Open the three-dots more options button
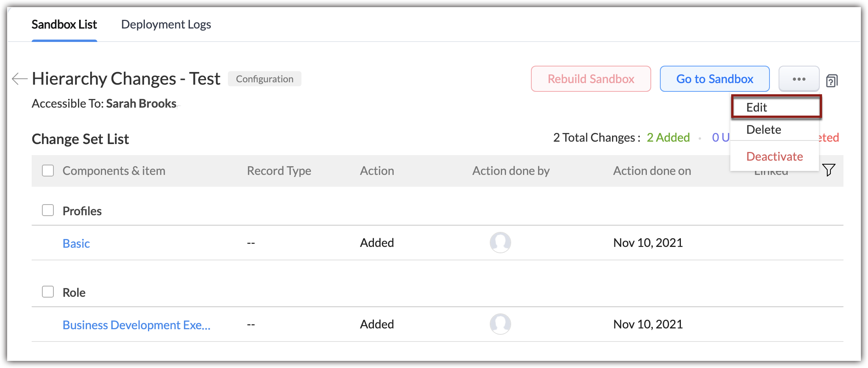This screenshot has width=868, height=368. point(799,79)
